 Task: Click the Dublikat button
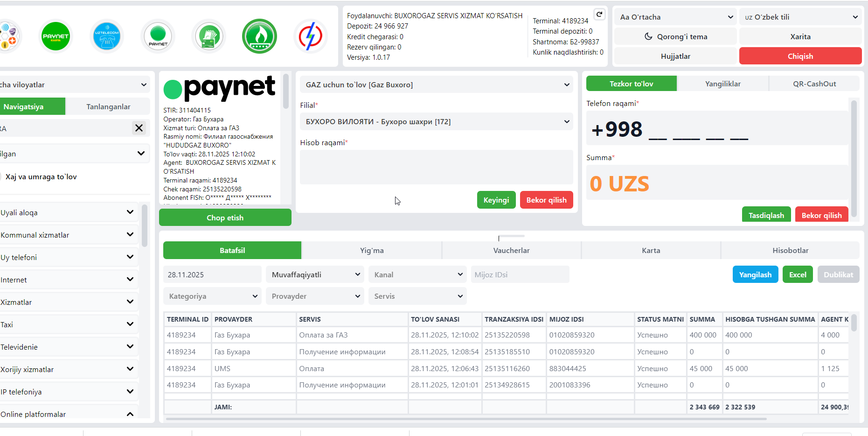[839, 274]
